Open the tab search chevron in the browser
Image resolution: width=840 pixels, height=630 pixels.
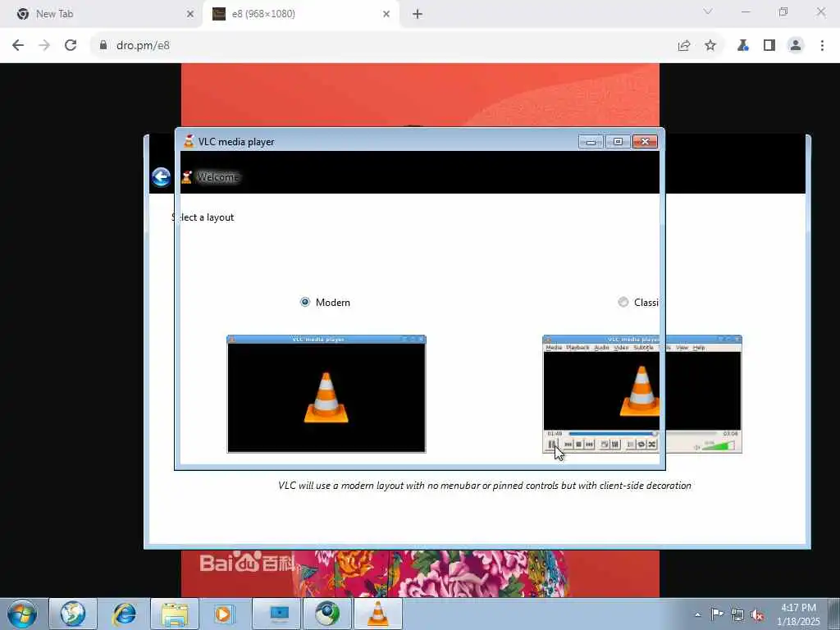(708, 11)
